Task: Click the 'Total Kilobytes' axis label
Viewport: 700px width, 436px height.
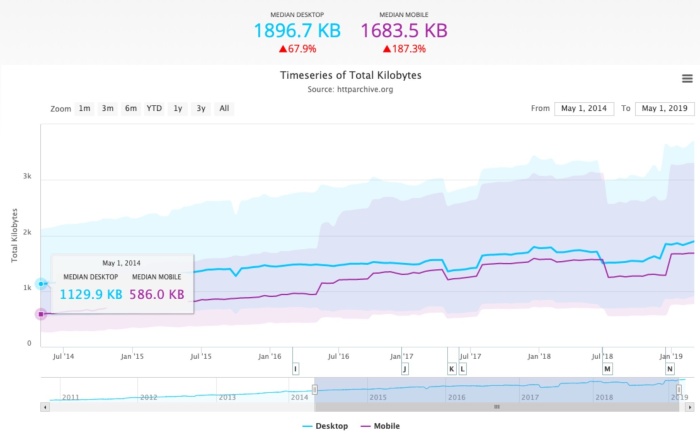Action: tap(14, 235)
